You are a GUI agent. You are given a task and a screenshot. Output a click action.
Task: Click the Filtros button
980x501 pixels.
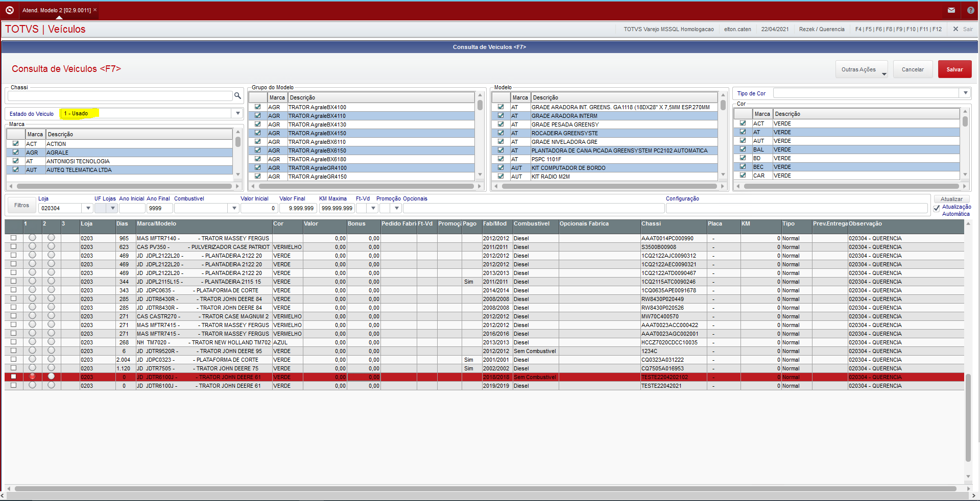(x=21, y=205)
